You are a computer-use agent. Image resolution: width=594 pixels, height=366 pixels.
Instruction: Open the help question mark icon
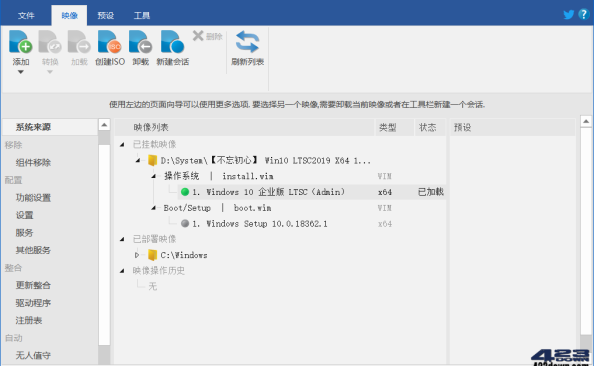click(583, 14)
